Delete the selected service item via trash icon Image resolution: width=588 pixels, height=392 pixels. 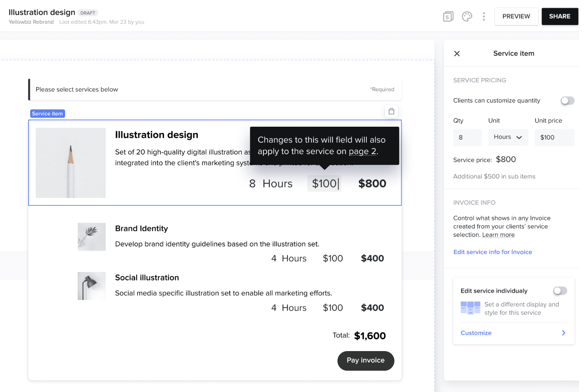point(391,111)
